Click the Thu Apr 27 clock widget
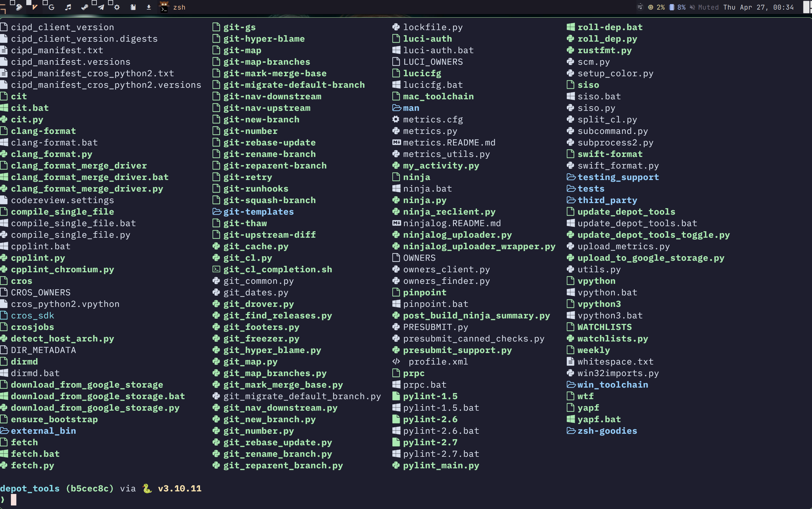The width and height of the screenshot is (812, 509). [x=758, y=7]
